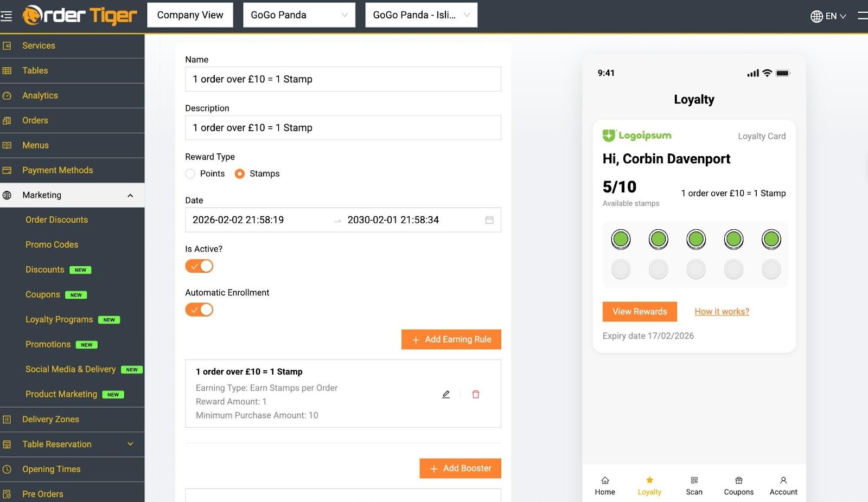Click the Tables grid icon

[x=7, y=70]
